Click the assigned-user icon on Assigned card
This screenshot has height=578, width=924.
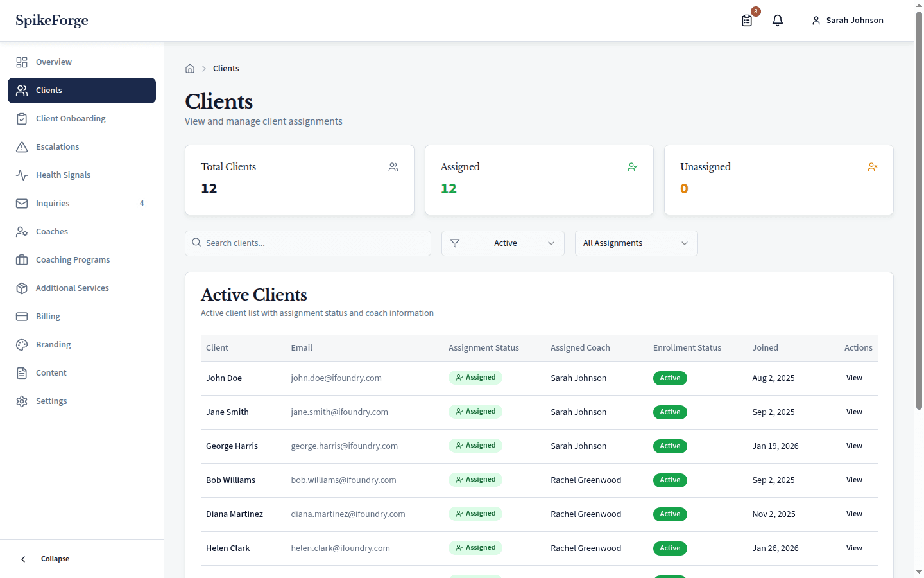click(633, 166)
